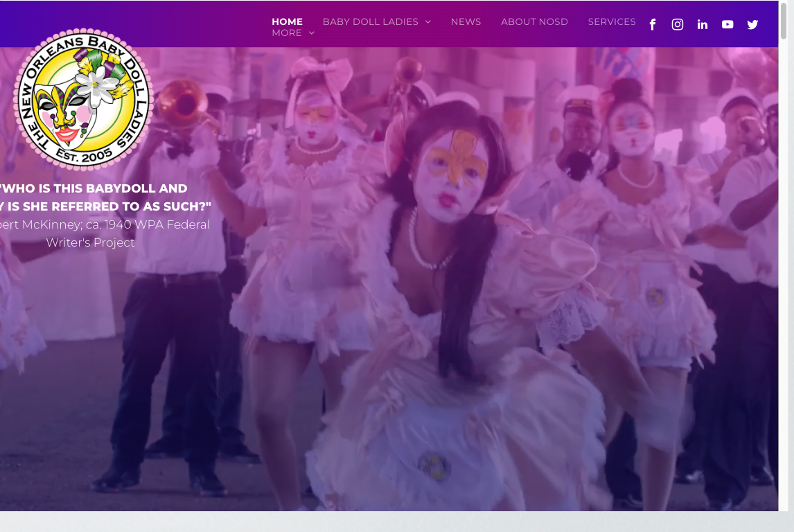
Task: Expand the chevron next to More
Action: pyautogui.click(x=312, y=33)
